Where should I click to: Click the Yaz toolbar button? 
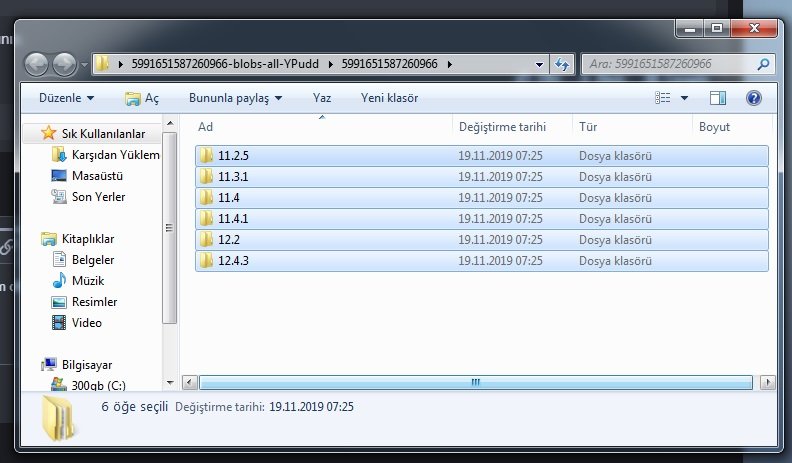(322, 98)
